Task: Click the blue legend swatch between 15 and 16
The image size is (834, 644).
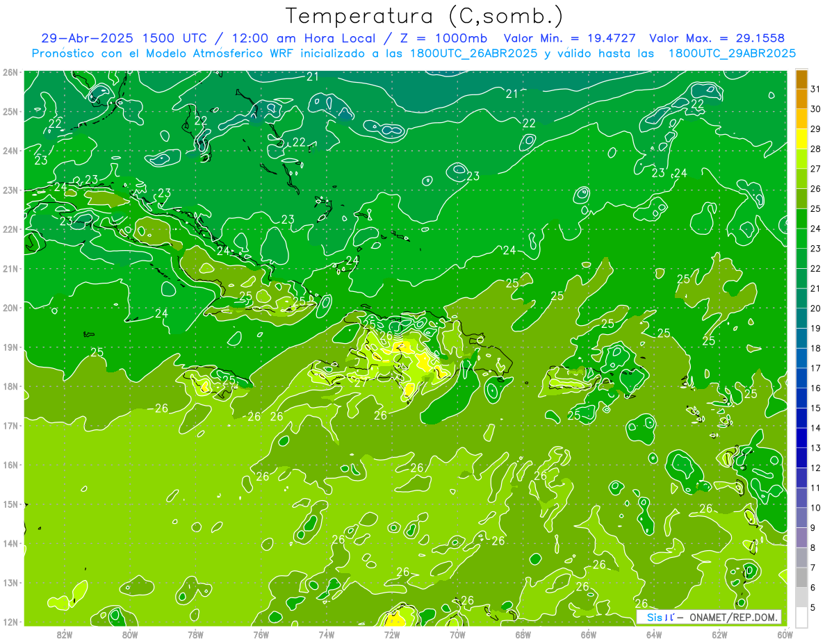Action: [801, 399]
